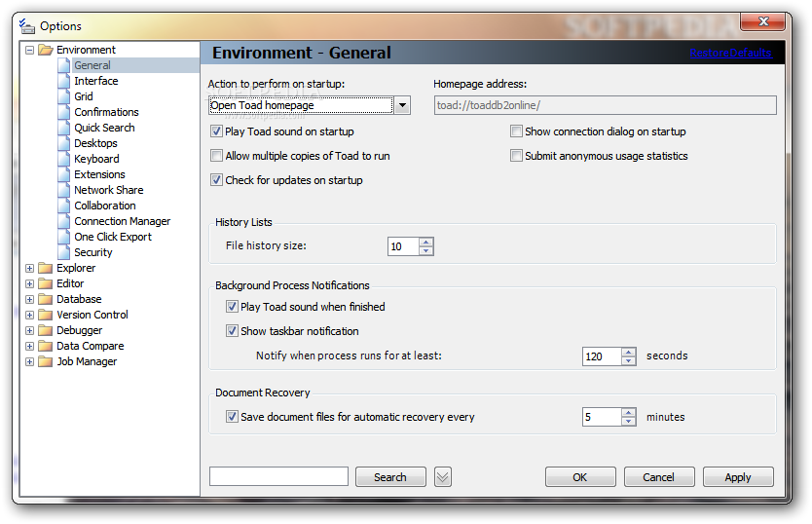This screenshot has height=524, width=812.
Task: Increase the recovery minutes value
Action: coord(628,413)
